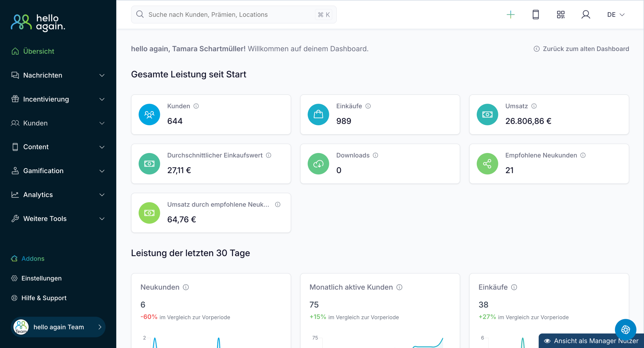Click info icon beside Empfohlene Neukunden
This screenshot has height=348, width=644.
[x=583, y=155]
